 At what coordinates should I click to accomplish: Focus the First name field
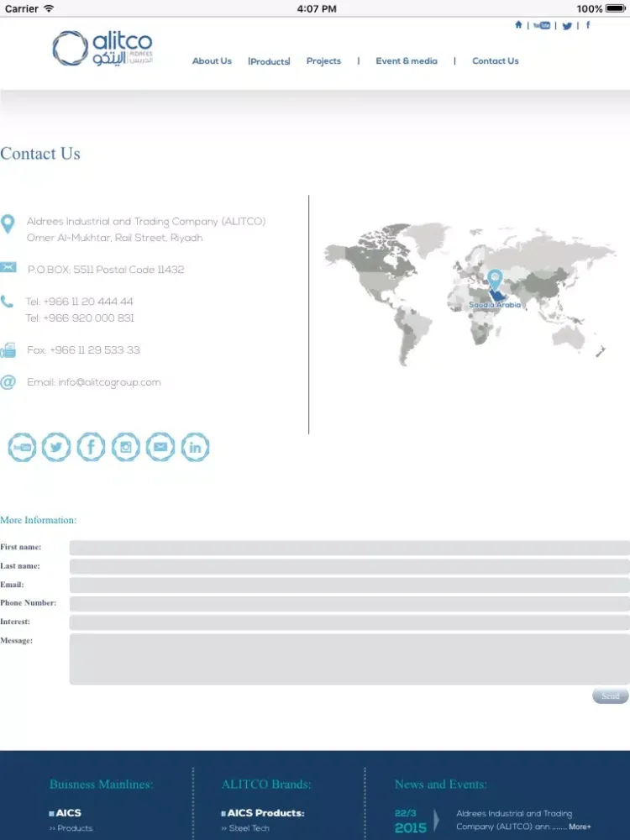(349, 548)
